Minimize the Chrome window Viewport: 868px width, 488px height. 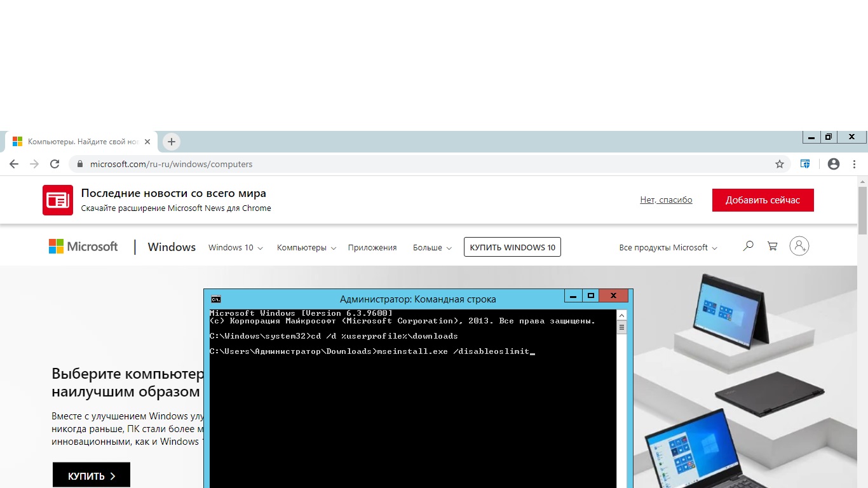(811, 137)
